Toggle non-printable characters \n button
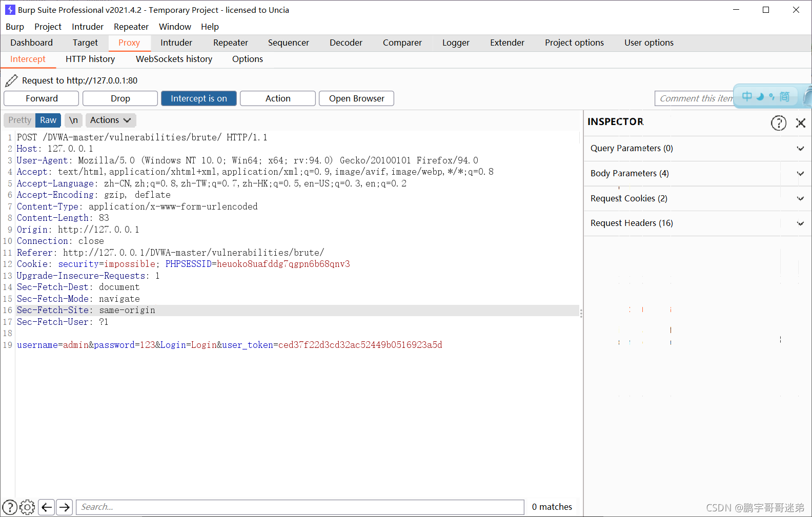 pos(73,120)
